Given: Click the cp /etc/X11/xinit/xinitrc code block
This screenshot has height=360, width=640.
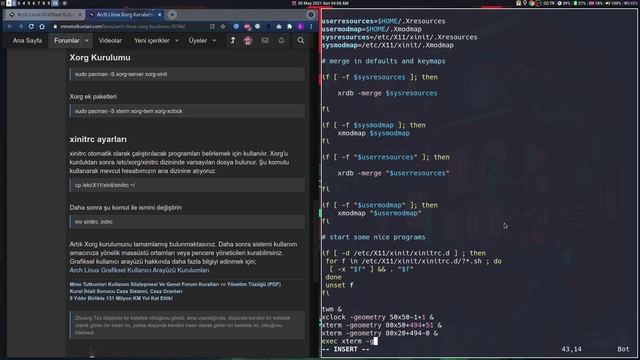Looking at the screenshot, I should pos(187,185).
